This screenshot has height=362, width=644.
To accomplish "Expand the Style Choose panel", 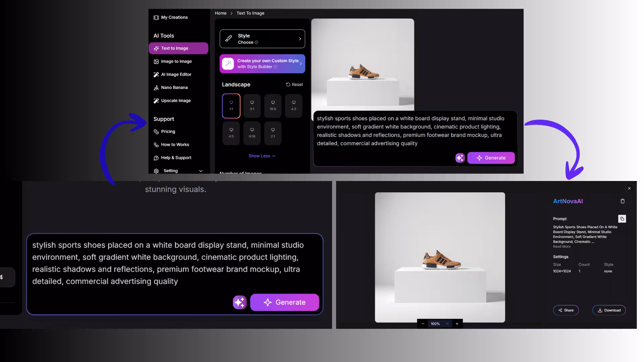I will 262,39.
